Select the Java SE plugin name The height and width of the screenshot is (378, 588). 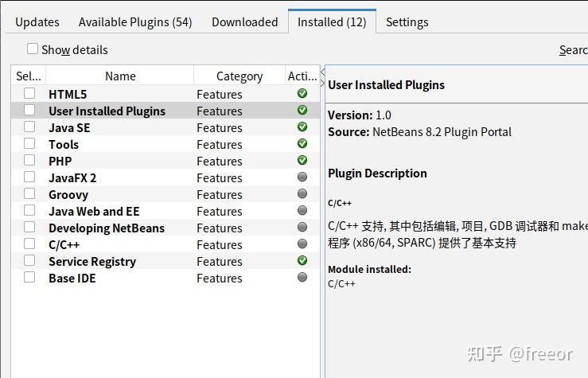pyautogui.click(x=69, y=127)
